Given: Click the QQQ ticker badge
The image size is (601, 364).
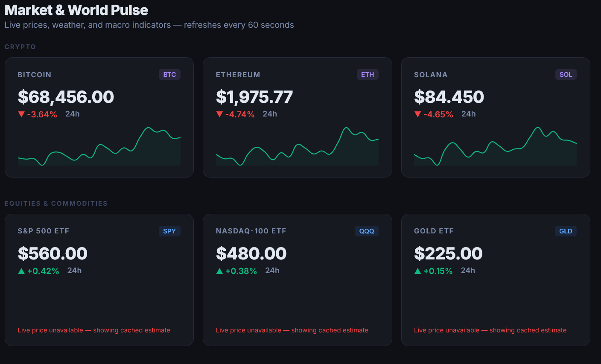Looking at the screenshot, I should pyautogui.click(x=366, y=231).
